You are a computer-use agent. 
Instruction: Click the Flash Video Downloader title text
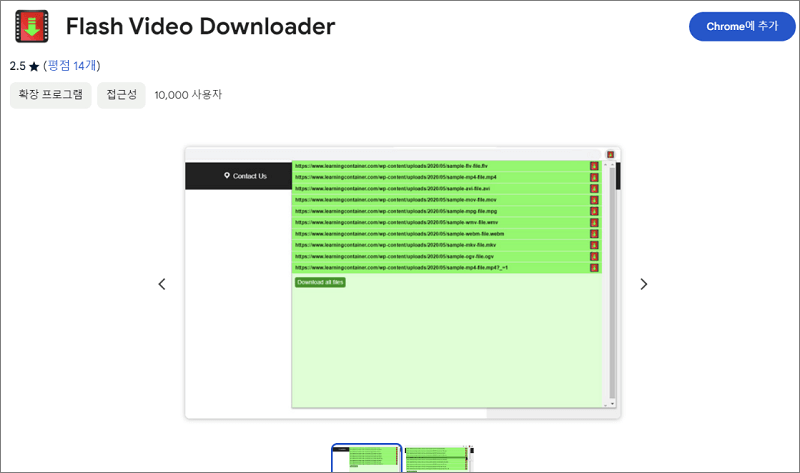tap(201, 27)
